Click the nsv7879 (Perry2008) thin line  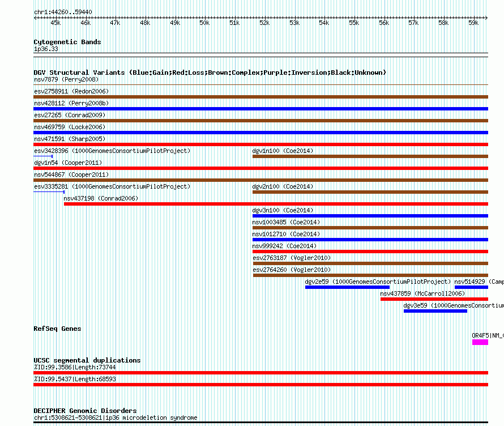260,84
